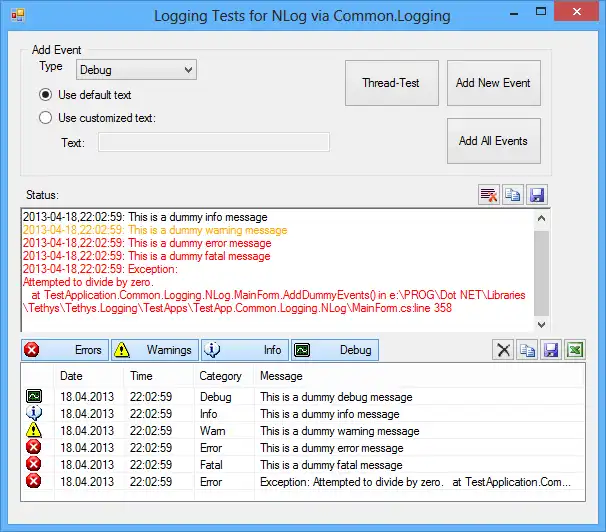This screenshot has width=606, height=532.
Task: Save status log via floppy icon near Status
Action: (537, 195)
